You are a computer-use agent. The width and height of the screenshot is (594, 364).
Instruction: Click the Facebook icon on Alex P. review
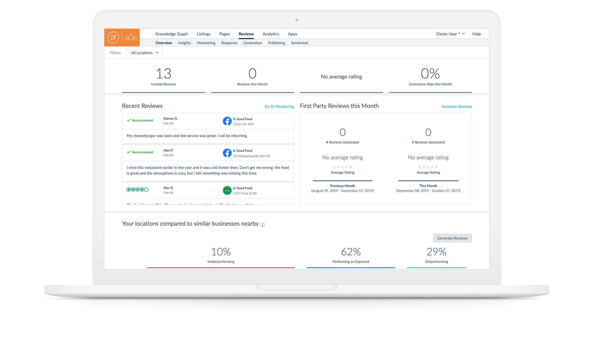(x=228, y=153)
